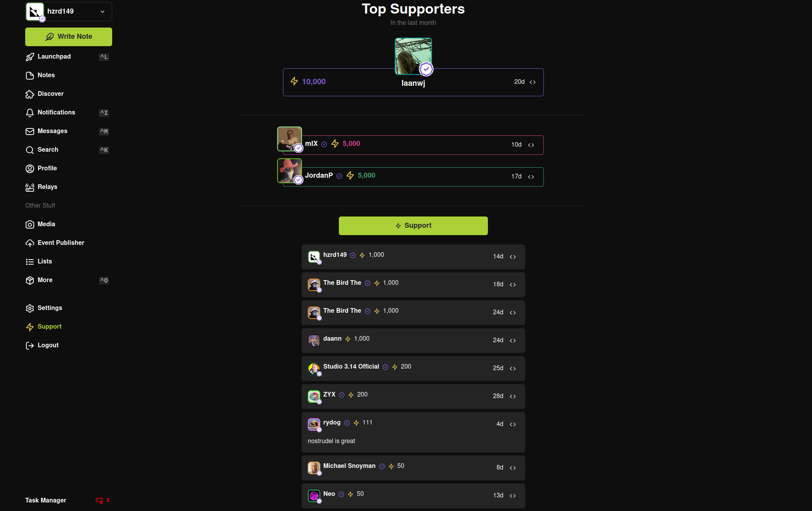812x511 pixels.
Task: Click the Notifications bell icon
Action: click(x=30, y=113)
